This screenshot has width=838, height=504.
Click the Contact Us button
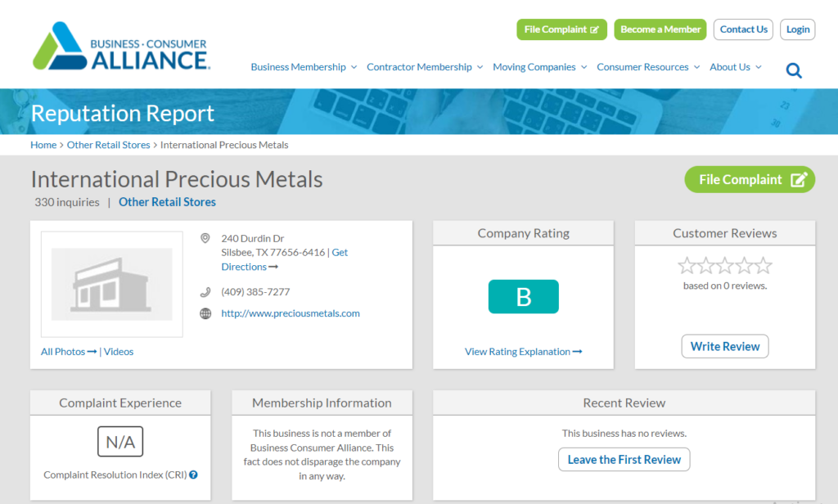click(x=743, y=29)
